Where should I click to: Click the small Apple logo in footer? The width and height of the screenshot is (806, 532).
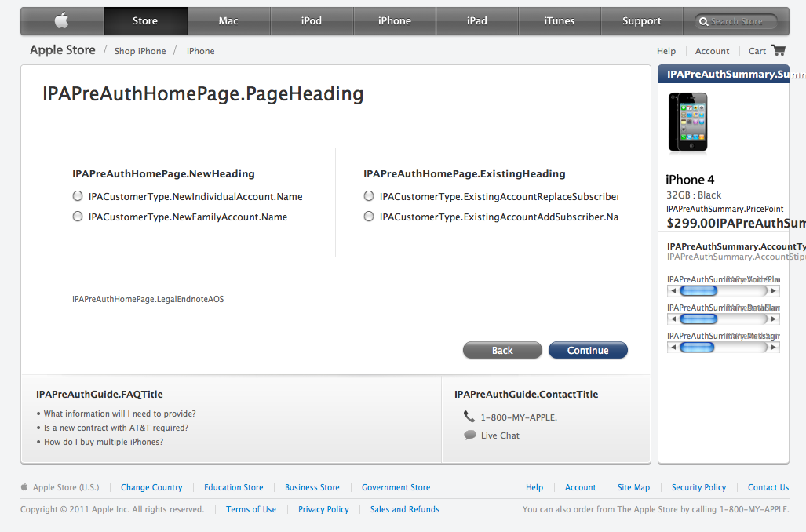(x=24, y=486)
